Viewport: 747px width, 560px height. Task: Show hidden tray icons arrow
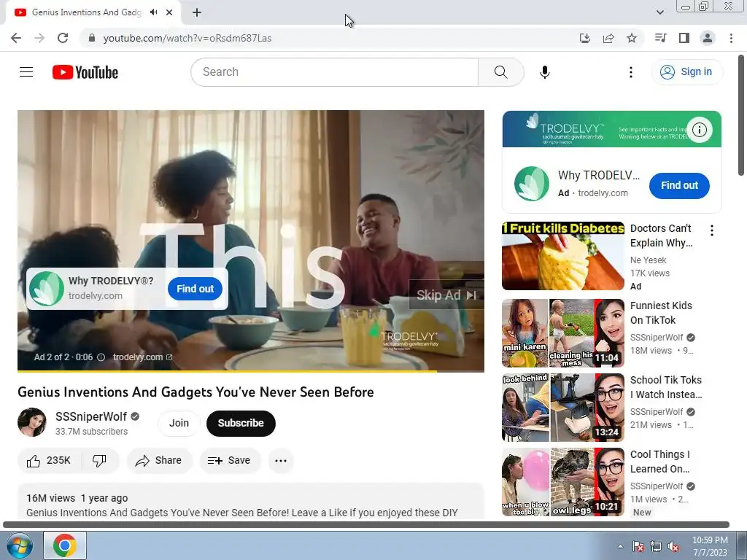click(x=620, y=546)
